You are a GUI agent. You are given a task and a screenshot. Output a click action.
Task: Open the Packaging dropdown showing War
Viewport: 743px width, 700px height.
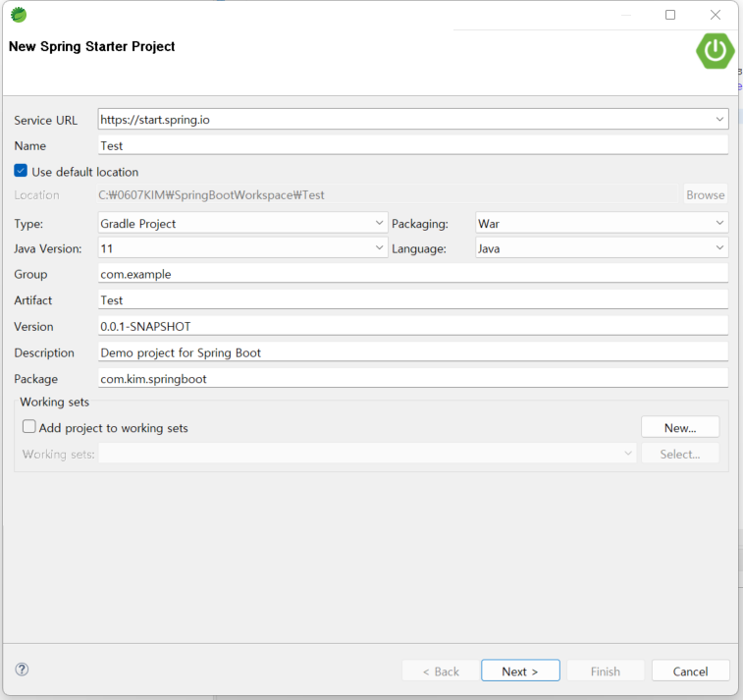pyautogui.click(x=602, y=223)
